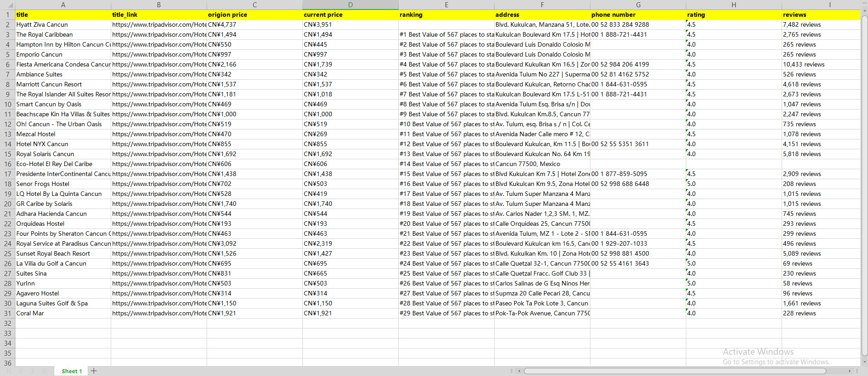This screenshot has height=376, width=868.
Task: Click the horizontal scrollbar right arrow
Action: (850, 371)
